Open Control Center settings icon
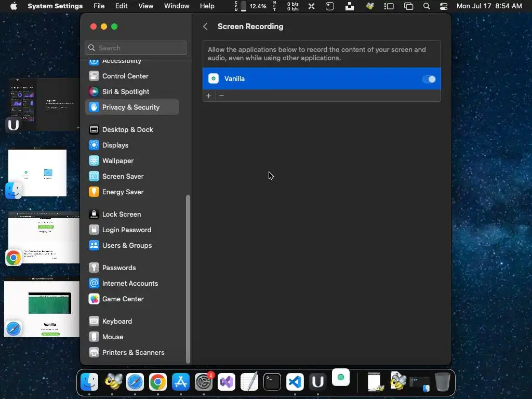The height and width of the screenshot is (399, 532). coord(94,76)
